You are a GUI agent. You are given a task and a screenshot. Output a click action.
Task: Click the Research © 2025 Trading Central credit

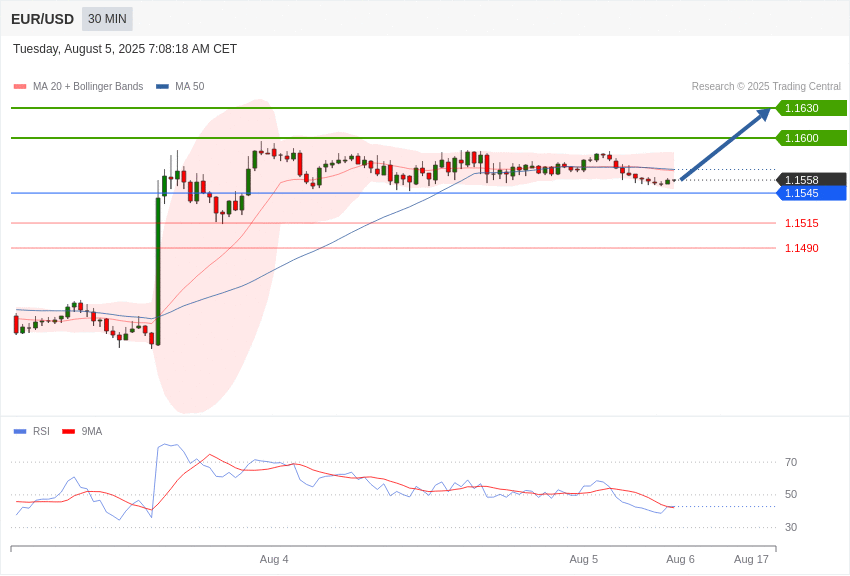(766, 86)
